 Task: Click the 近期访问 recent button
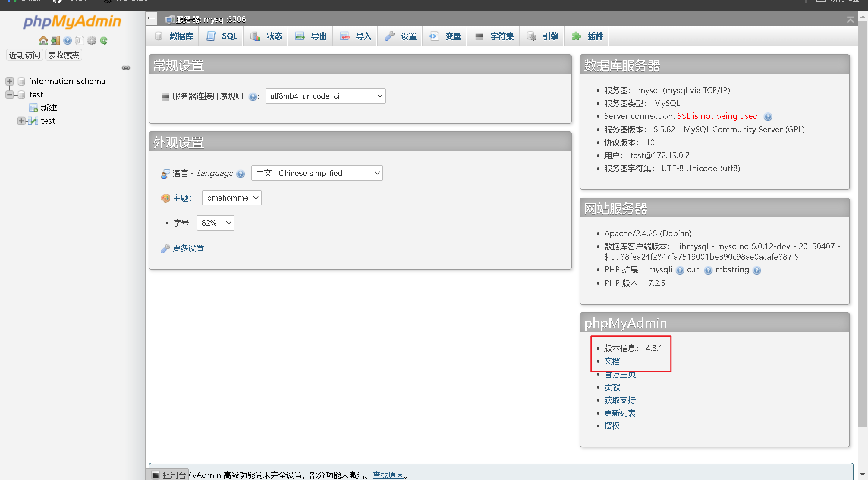(24, 55)
